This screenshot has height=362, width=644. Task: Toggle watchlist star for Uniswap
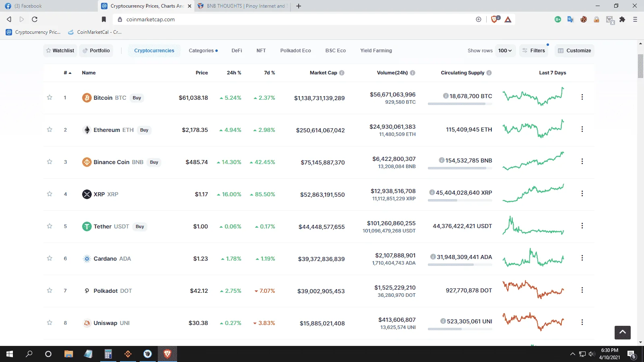tap(50, 323)
